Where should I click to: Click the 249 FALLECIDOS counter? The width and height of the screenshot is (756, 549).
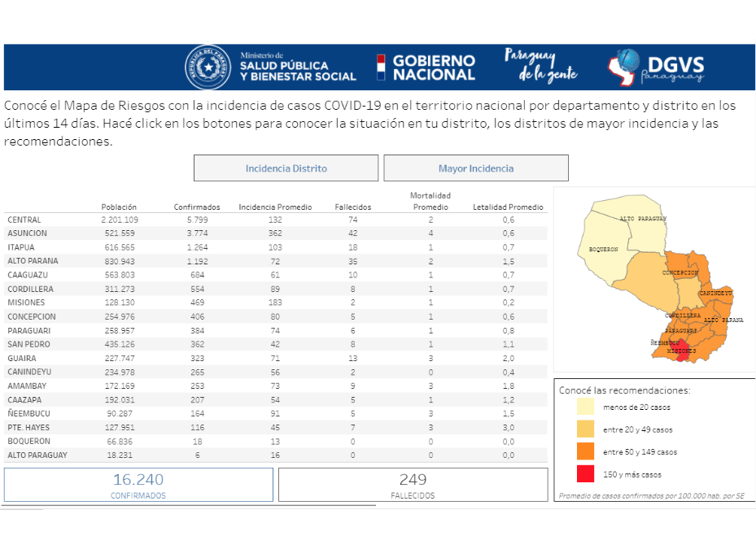412,485
